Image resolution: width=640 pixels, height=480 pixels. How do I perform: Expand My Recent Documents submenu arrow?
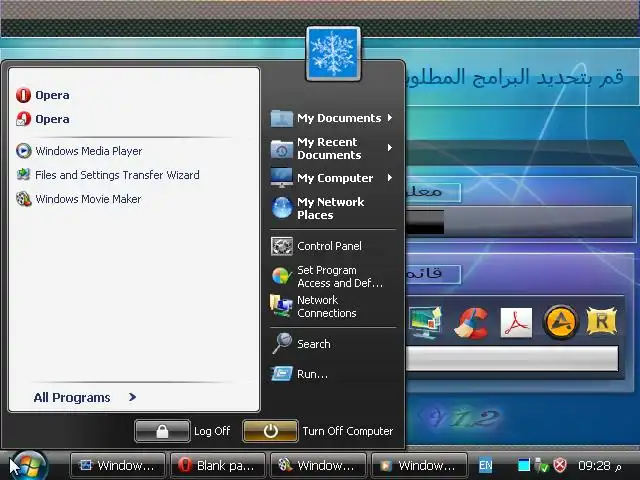click(x=390, y=148)
